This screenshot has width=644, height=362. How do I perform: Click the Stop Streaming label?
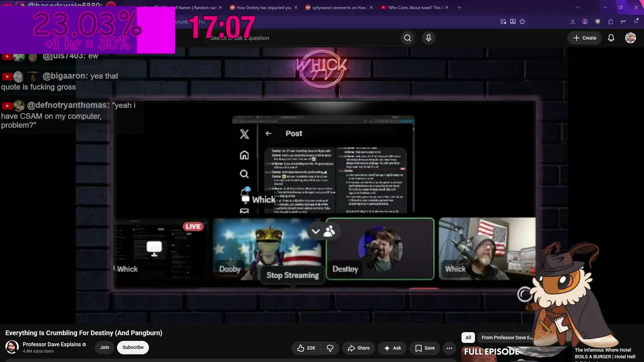point(292,275)
